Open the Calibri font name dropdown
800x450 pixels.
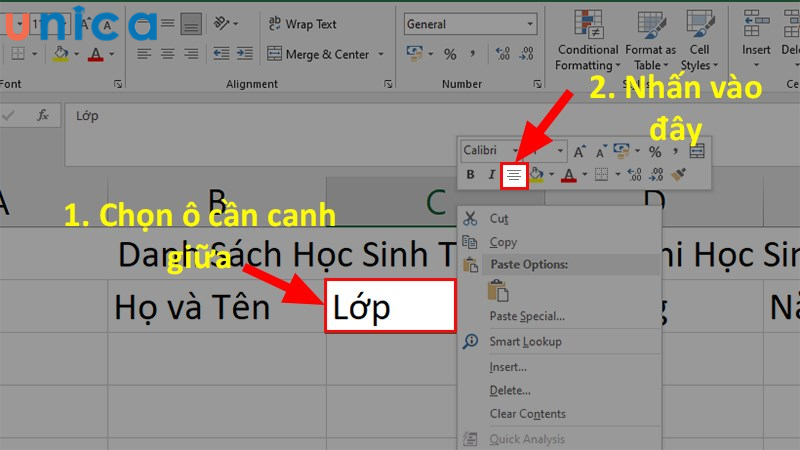[515, 151]
